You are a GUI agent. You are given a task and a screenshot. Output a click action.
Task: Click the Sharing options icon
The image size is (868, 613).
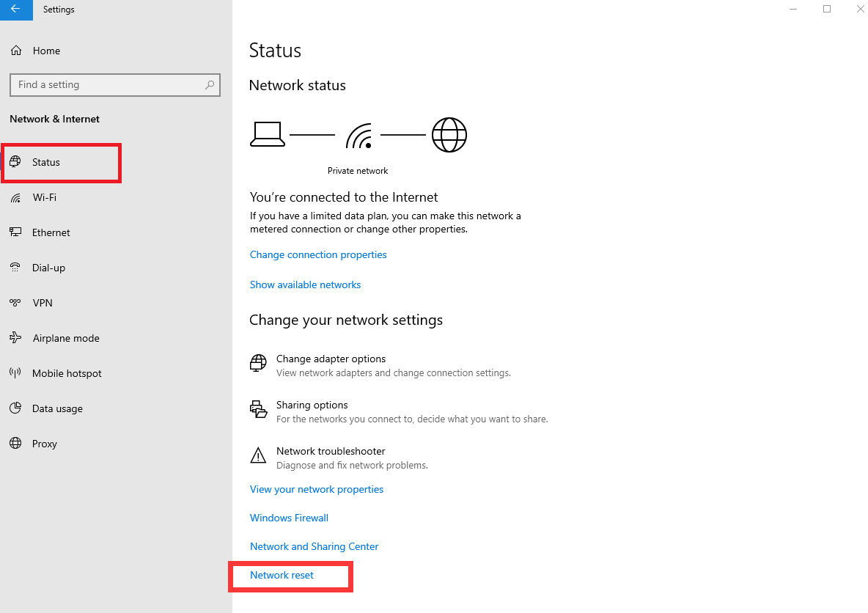(258, 410)
